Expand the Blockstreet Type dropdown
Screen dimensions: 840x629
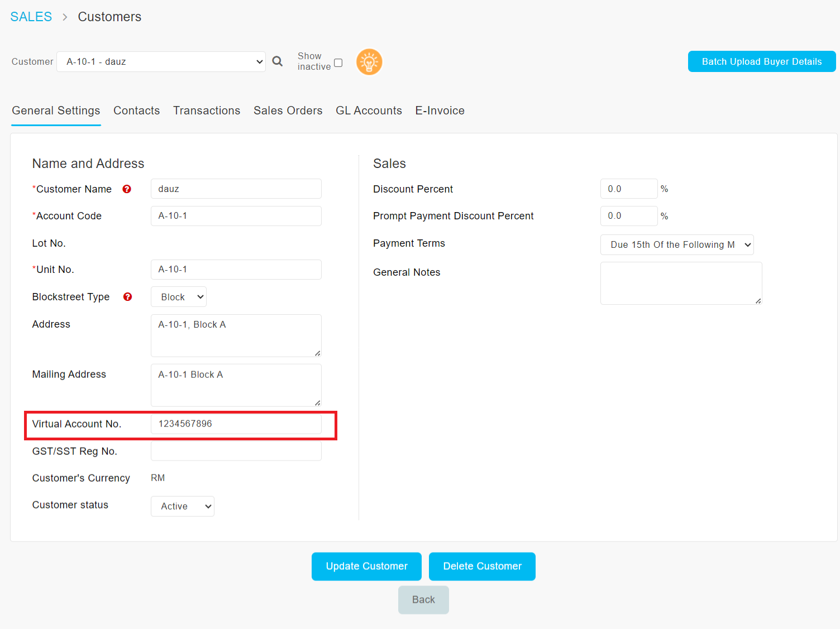[x=179, y=297]
